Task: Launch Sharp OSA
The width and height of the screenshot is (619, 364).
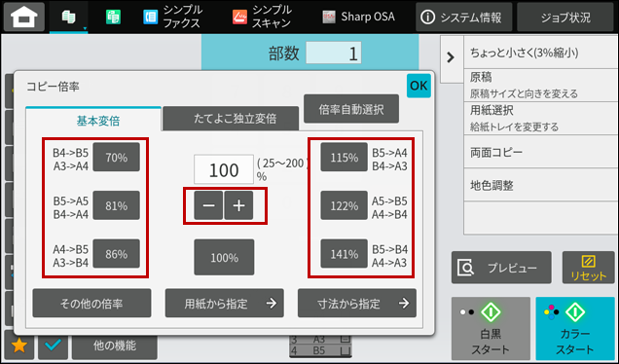Action: pos(358,17)
